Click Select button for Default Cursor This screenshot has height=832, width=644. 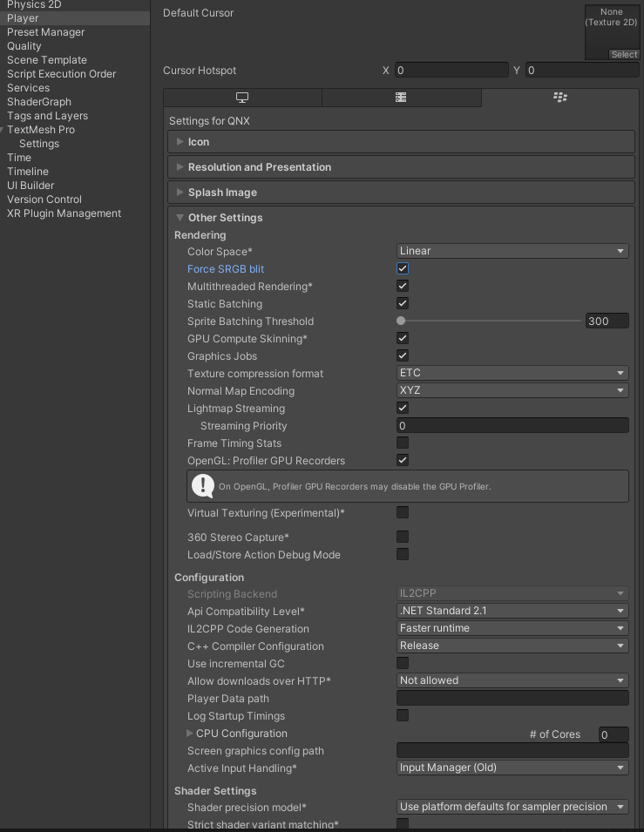click(624, 55)
